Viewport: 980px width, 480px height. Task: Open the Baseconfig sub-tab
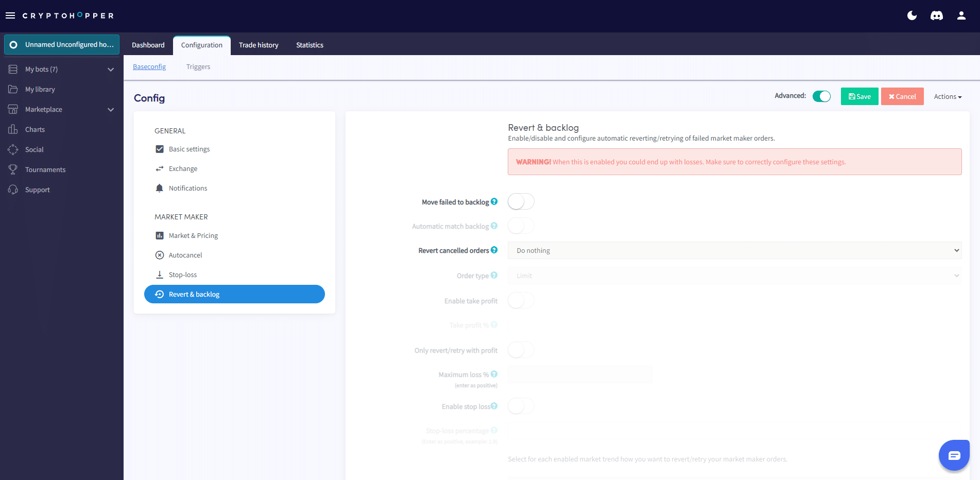(149, 66)
